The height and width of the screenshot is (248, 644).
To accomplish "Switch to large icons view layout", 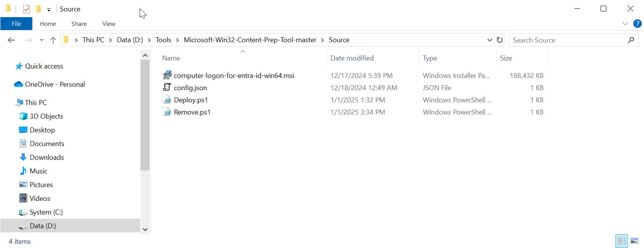I will click(x=634, y=241).
